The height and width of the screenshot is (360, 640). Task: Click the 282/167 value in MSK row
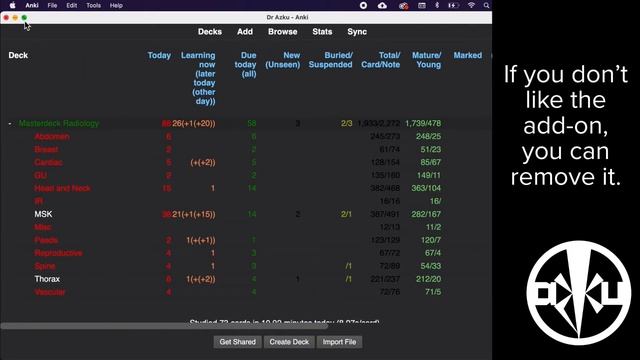coord(426,214)
